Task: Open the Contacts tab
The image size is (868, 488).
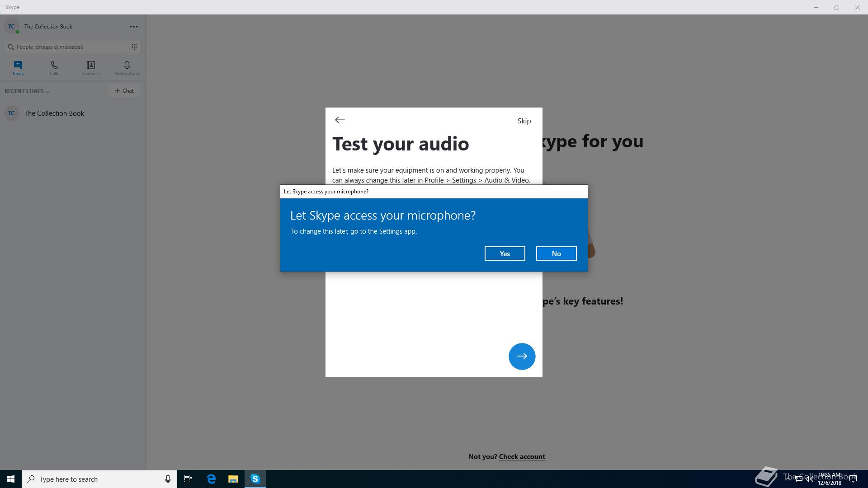Action: click(x=91, y=68)
